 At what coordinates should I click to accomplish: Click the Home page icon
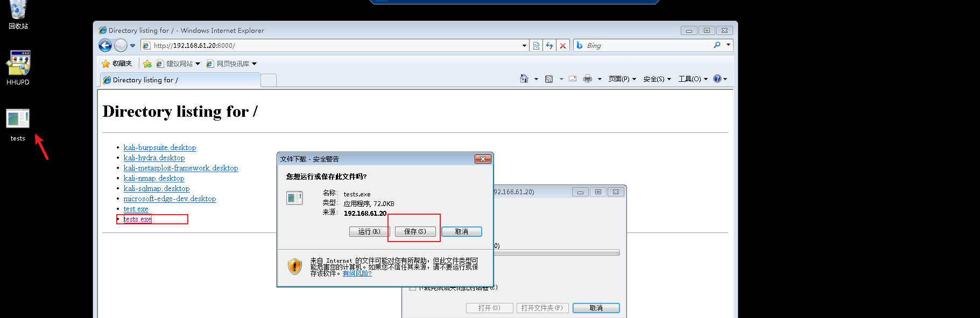pos(524,79)
